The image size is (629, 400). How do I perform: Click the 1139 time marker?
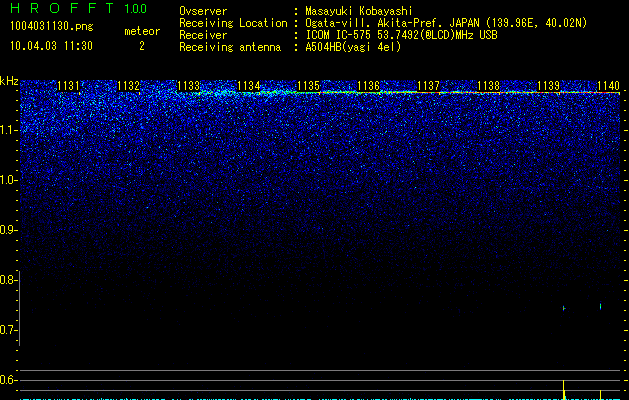point(548,86)
